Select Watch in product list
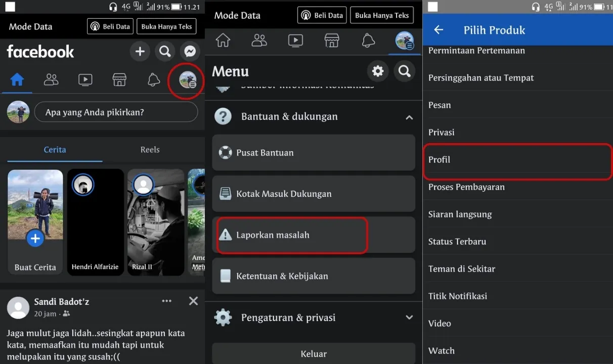The height and width of the screenshot is (364, 613). [x=517, y=351]
